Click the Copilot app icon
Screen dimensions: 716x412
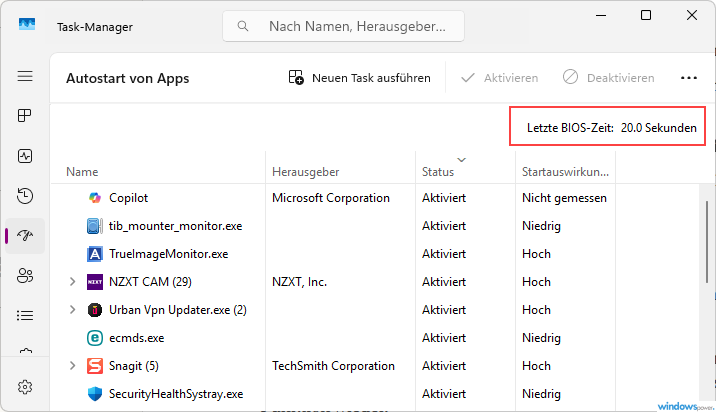coord(95,198)
